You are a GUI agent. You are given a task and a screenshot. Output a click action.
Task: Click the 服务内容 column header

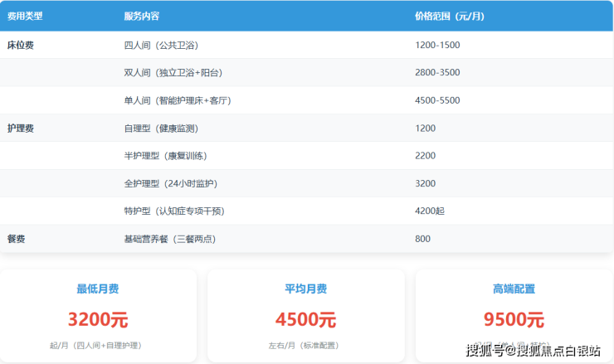click(x=141, y=16)
